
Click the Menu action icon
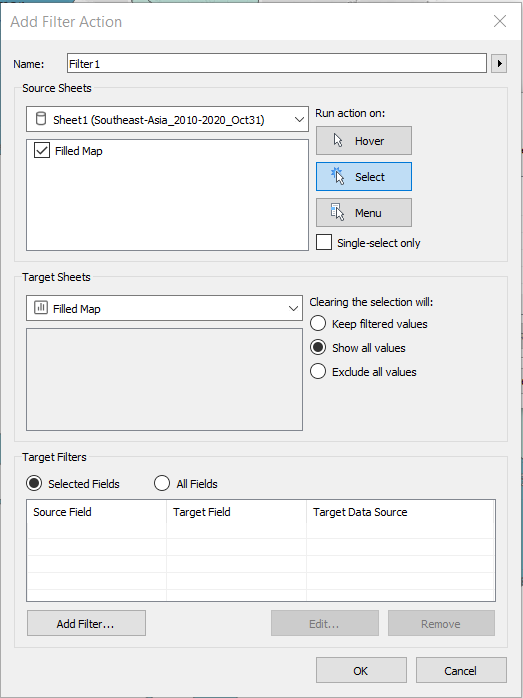tap(338, 212)
